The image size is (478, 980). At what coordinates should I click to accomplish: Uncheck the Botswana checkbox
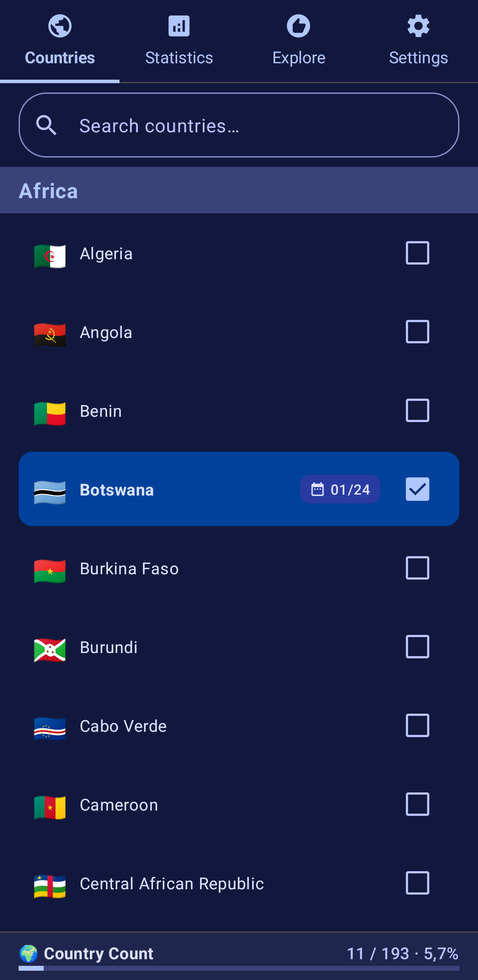click(x=417, y=489)
